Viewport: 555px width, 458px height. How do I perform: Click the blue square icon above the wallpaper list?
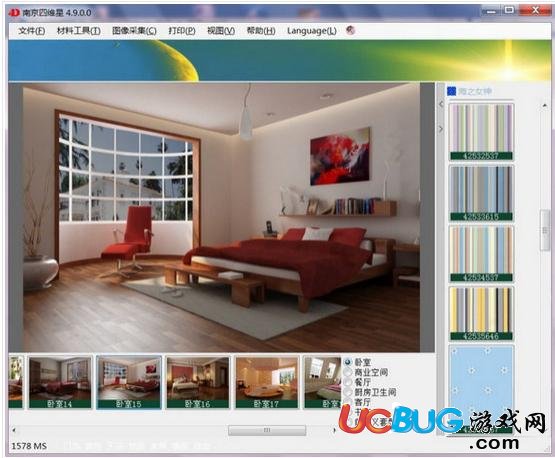tap(451, 91)
